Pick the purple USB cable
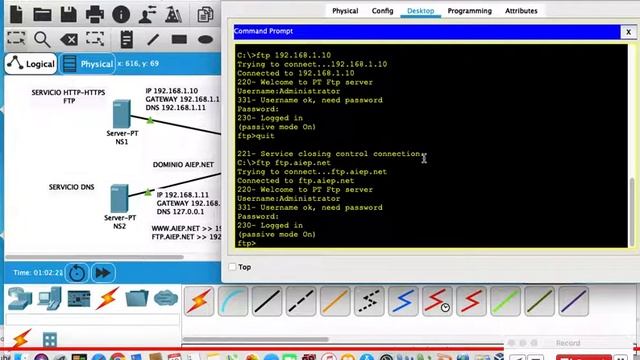This screenshot has width=640, height=360. point(573,301)
